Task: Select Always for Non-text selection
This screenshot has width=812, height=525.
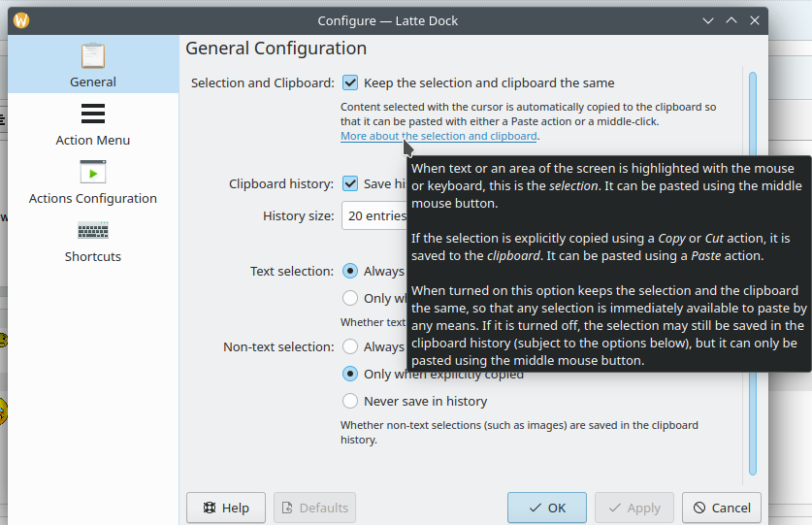Action: pos(350,346)
